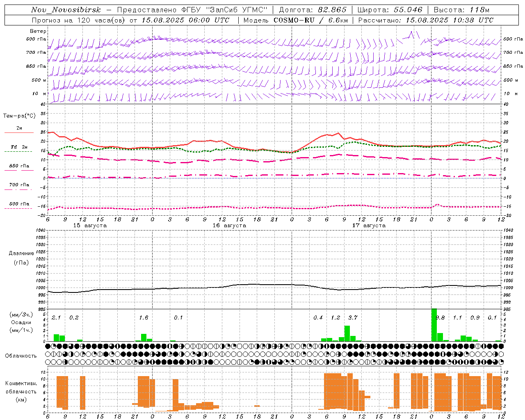The height and width of the screenshot is (420, 525).
Task: Select the 'Td 2м' dew point legend label
Action: click(x=19, y=147)
